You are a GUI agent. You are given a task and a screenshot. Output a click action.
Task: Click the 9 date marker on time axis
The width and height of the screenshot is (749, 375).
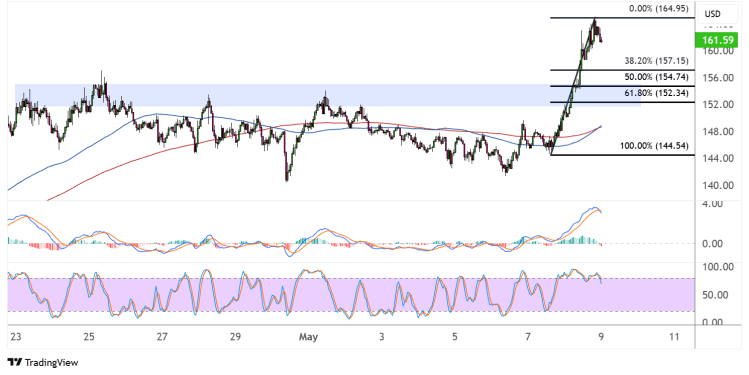tap(601, 337)
